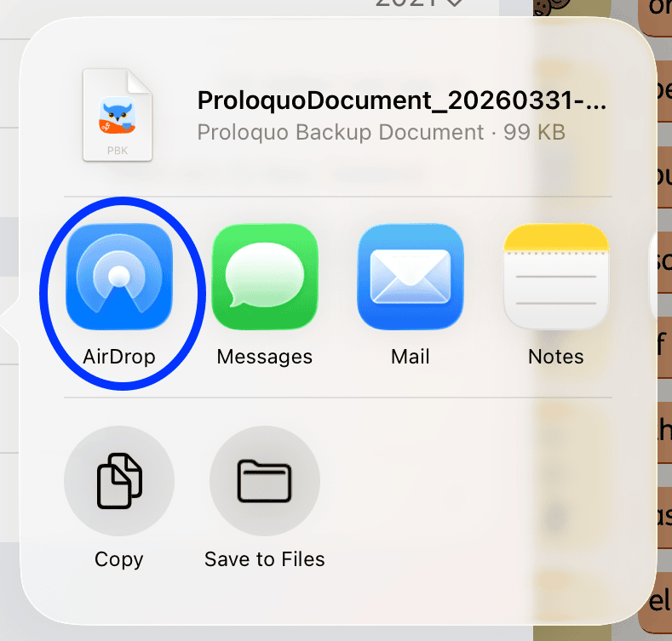Share the file via AirDrop
The image size is (672, 641).
pyautogui.click(x=119, y=277)
